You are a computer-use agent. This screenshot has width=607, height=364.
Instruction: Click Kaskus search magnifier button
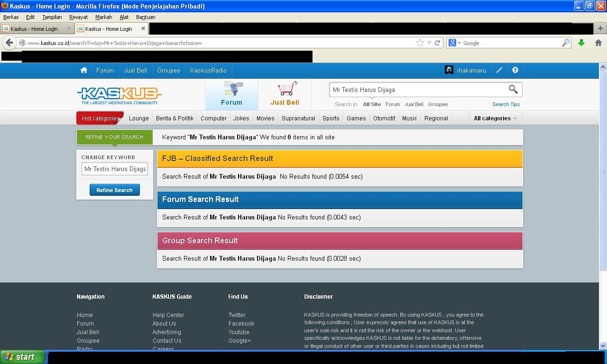tap(513, 90)
